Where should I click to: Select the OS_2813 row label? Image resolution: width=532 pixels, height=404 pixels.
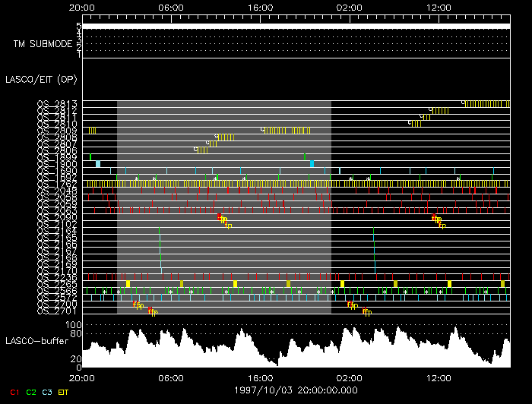(x=57, y=103)
